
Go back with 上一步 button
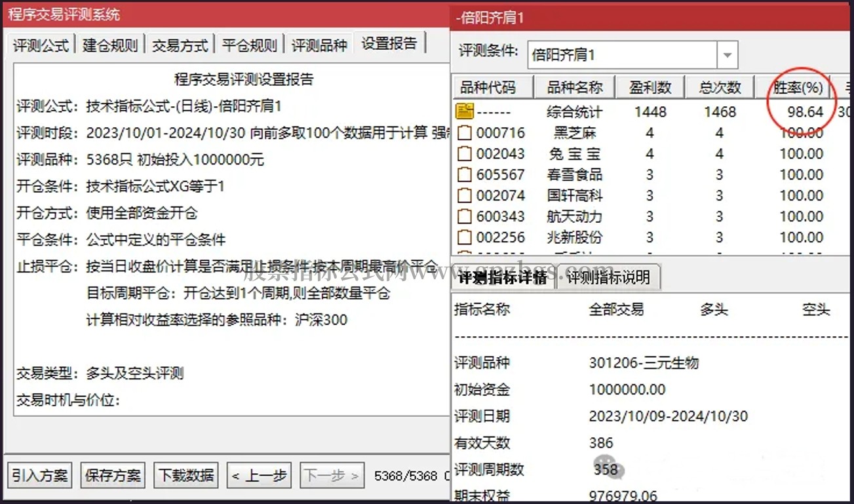coord(259,475)
